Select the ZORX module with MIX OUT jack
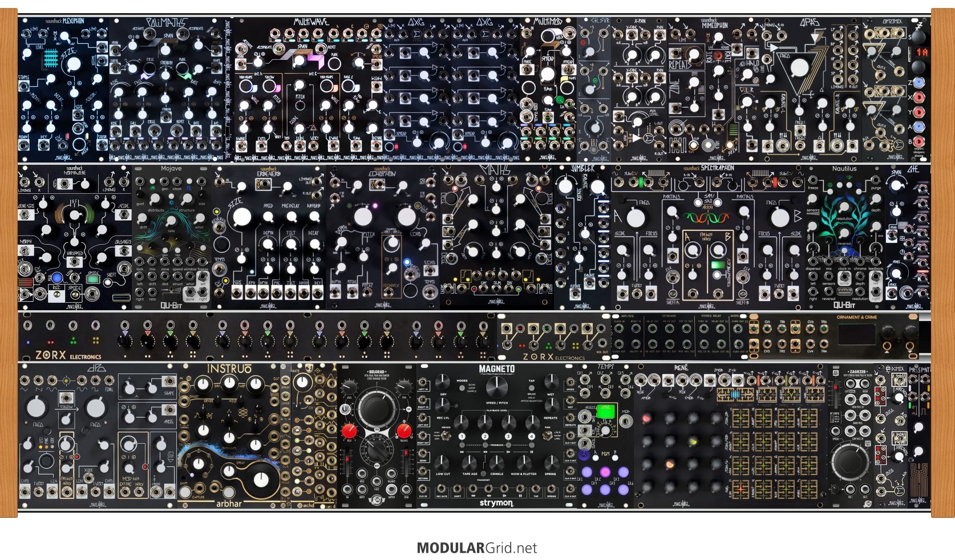 [554, 336]
